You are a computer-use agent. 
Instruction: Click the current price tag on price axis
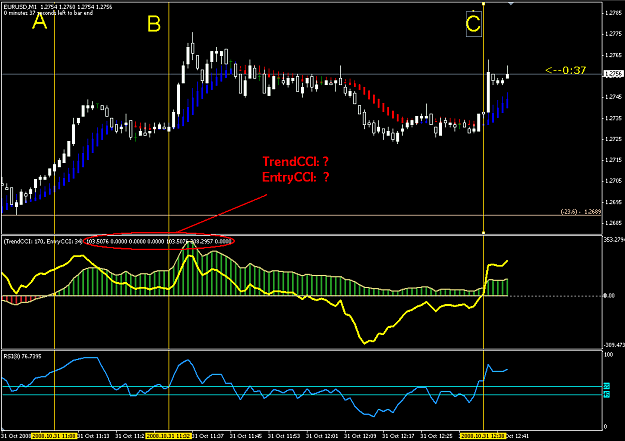click(613, 74)
